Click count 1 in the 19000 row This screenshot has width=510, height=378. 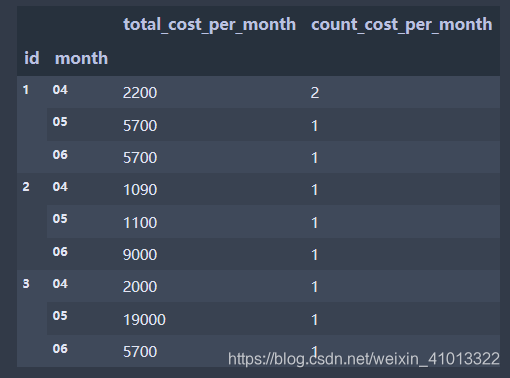[x=314, y=320]
